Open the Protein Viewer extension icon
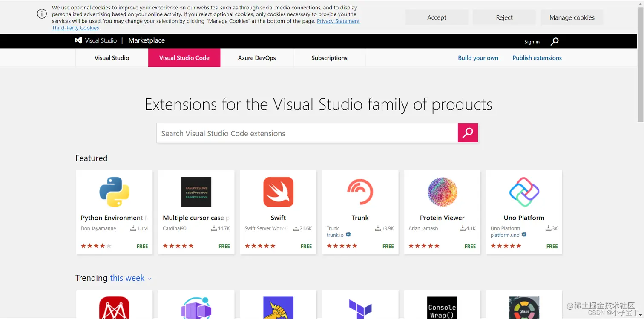The image size is (644, 319). (x=442, y=192)
